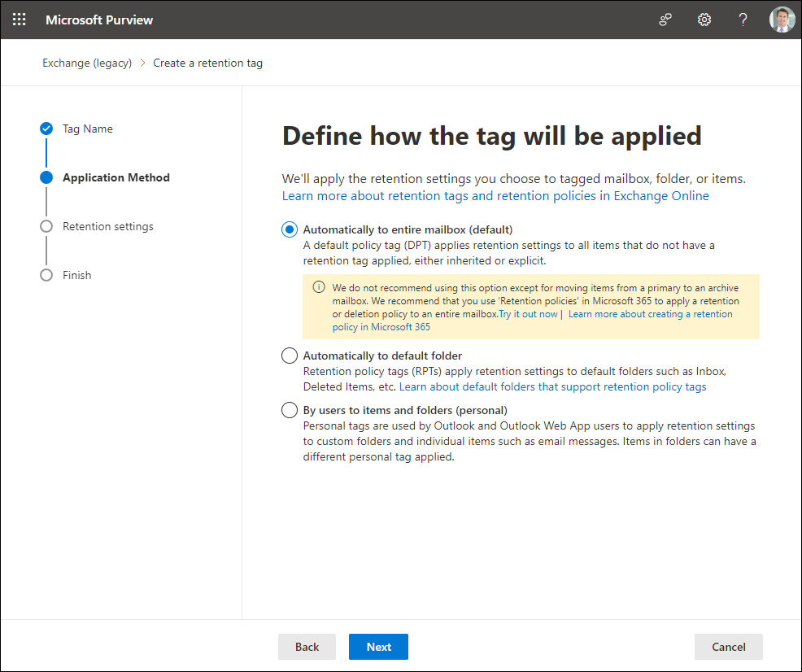Viewport: 802px width, 672px height.
Task: Click the info icon in yellow warning box
Action: tap(319, 287)
